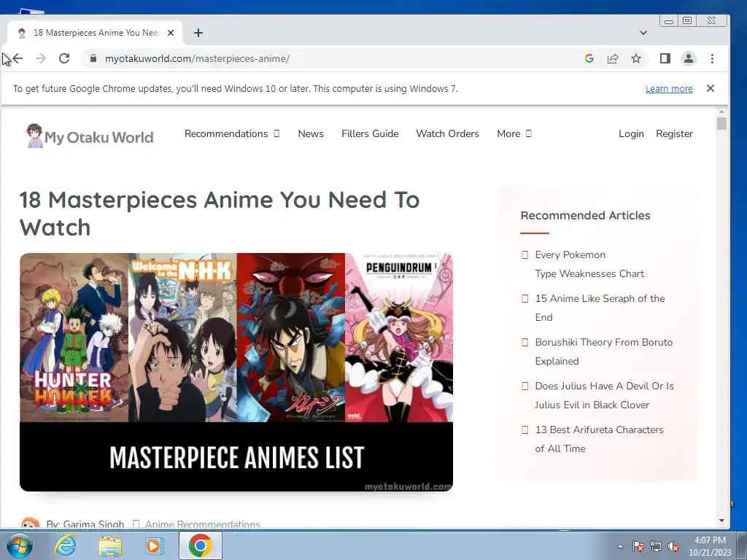
Task: Click the browser back arrow
Action: [x=18, y=58]
